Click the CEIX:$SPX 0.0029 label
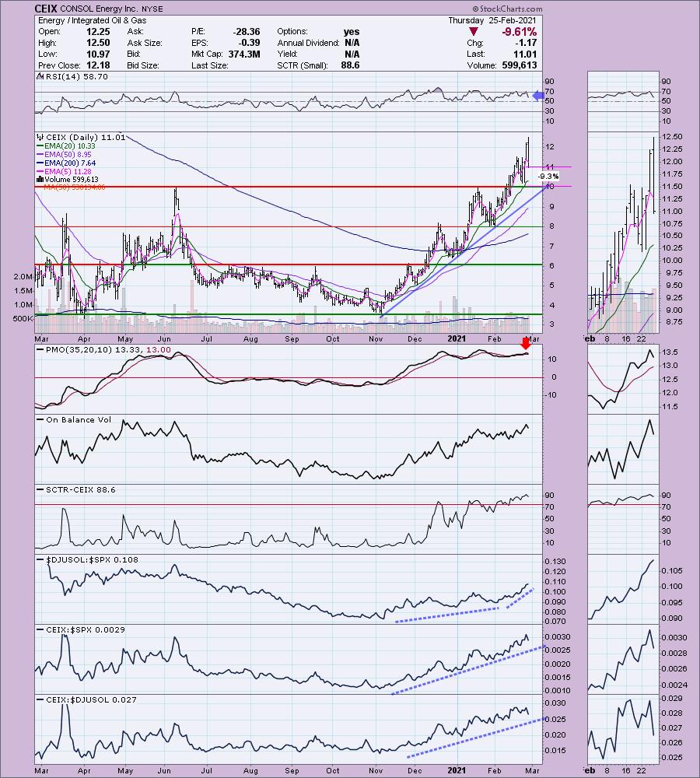 pyautogui.click(x=86, y=629)
